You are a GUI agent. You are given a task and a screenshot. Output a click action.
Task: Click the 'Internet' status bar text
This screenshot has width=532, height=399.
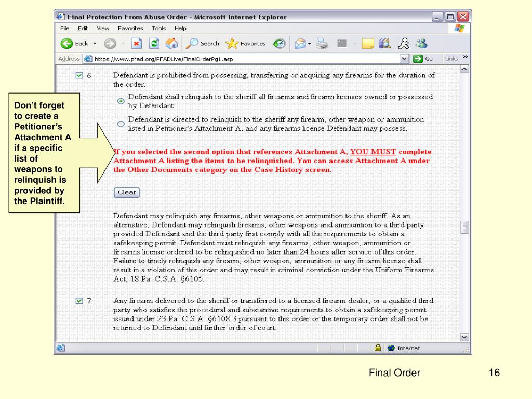[408, 348]
